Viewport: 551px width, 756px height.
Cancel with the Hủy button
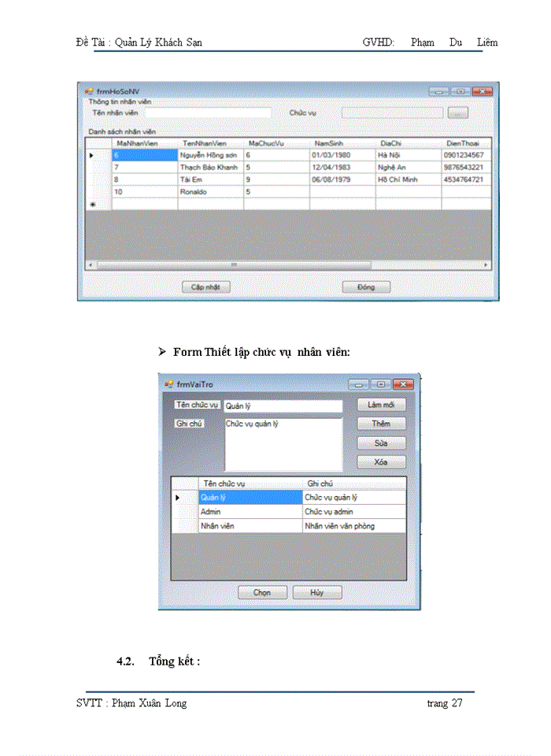[316, 593]
